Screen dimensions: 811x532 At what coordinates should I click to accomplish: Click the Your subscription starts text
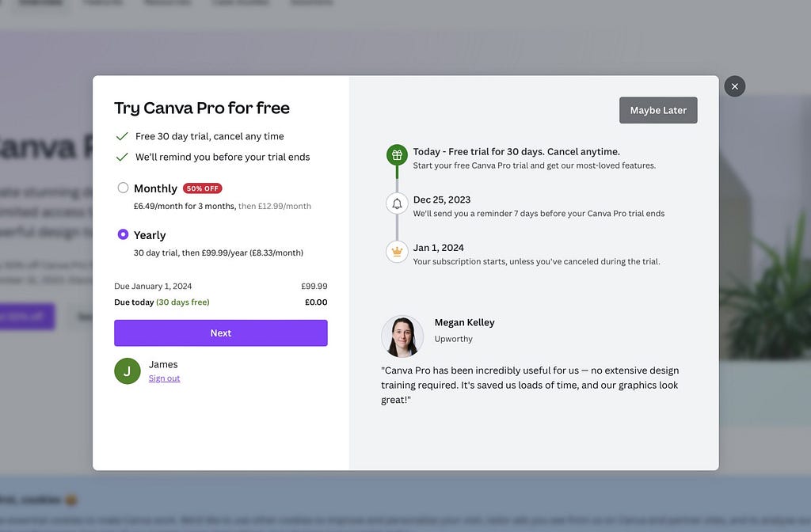pos(536,261)
